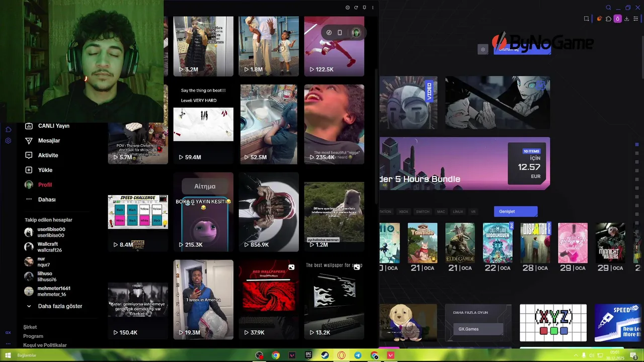Screen dimensions: 644x362
Task: Select the MAC platform tab
Action: [441, 212]
